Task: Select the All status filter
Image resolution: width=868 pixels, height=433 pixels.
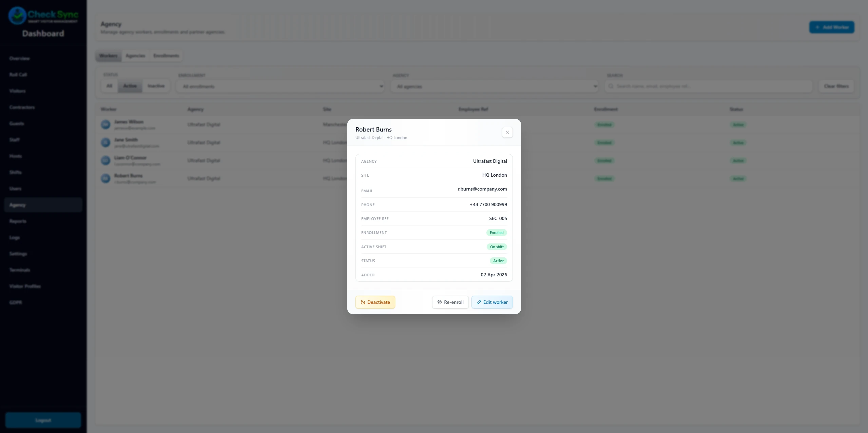Action: click(109, 86)
